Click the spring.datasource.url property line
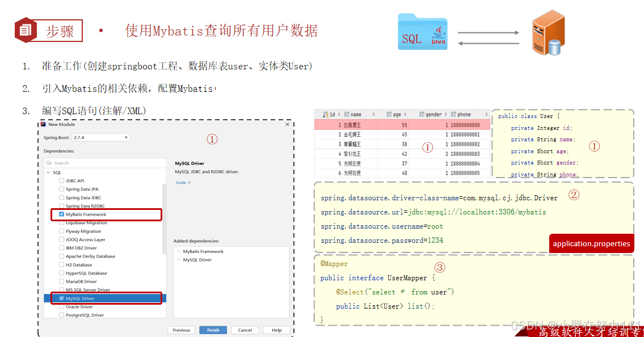The image size is (644, 337). (x=433, y=212)
